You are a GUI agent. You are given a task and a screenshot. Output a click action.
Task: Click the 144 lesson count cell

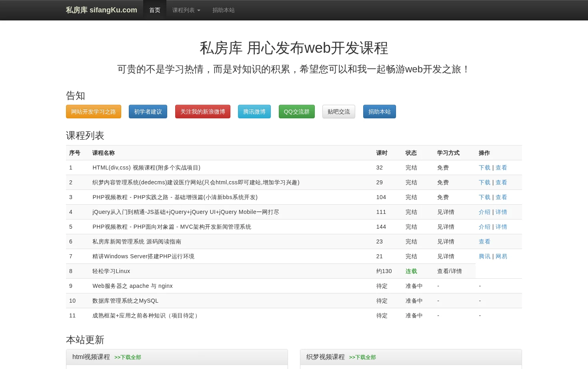click(x=381, y=227)
